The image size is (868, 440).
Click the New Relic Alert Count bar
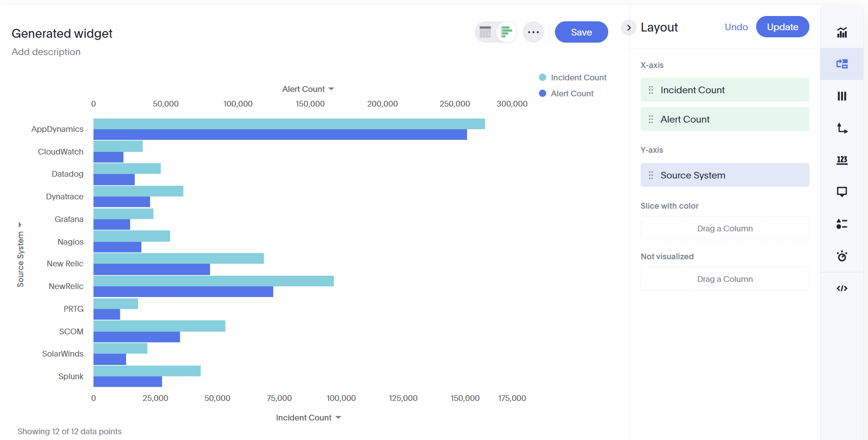[152, 270]
